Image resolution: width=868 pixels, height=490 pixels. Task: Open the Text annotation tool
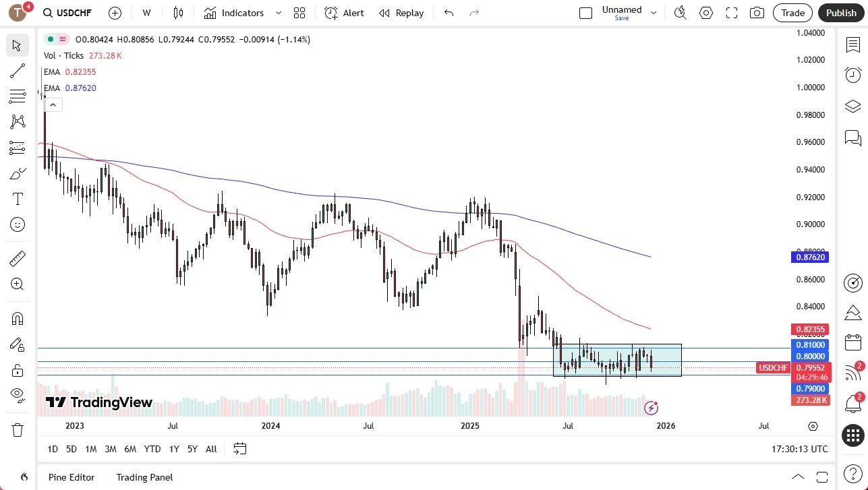(18, 198)
